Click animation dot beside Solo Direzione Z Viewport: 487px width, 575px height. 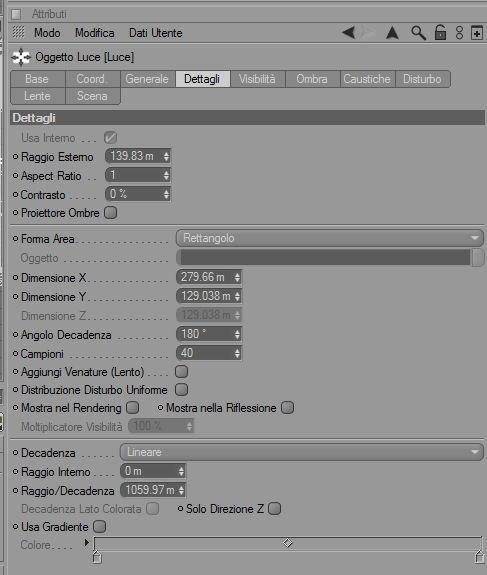180,509
